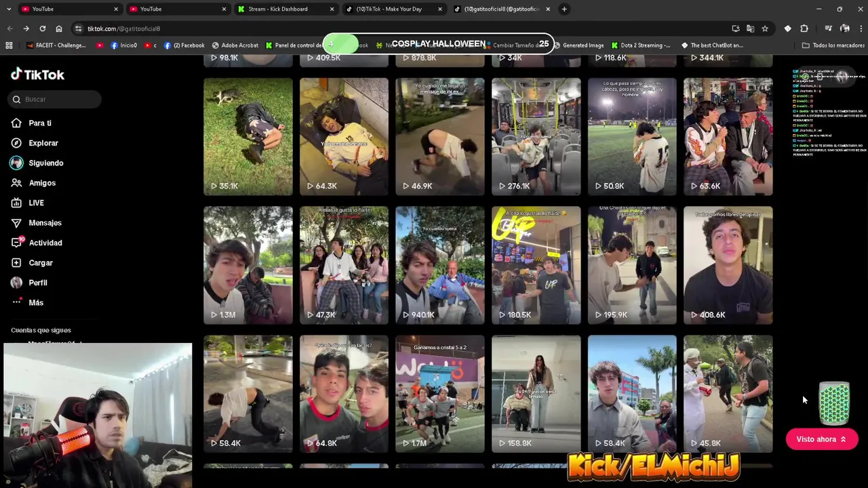868x488 pixels.
Task: Open the video with 35.1K views
Action: click(248, 137)
